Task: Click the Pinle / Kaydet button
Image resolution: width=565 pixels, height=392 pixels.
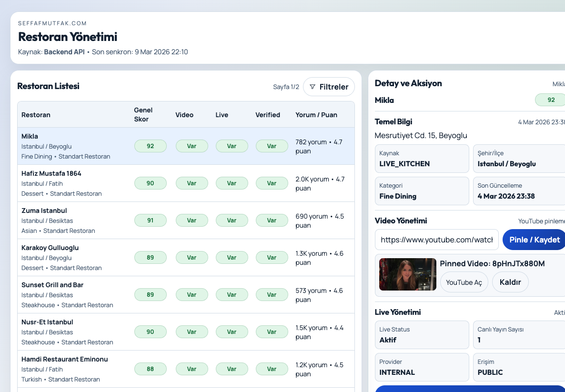Action: (534, 240)
